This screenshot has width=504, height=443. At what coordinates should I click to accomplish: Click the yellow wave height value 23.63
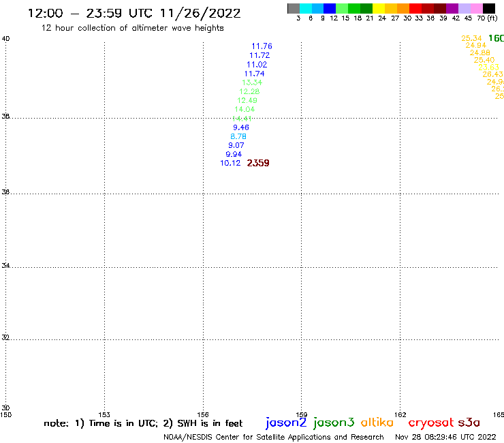[488, 67]
